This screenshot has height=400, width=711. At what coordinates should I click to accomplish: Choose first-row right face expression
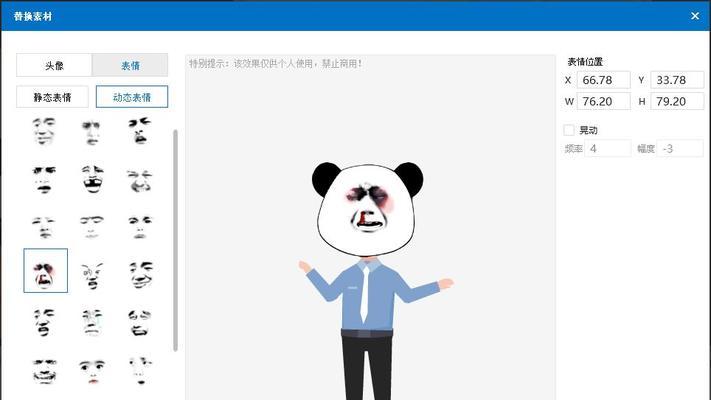click(140, 131)
